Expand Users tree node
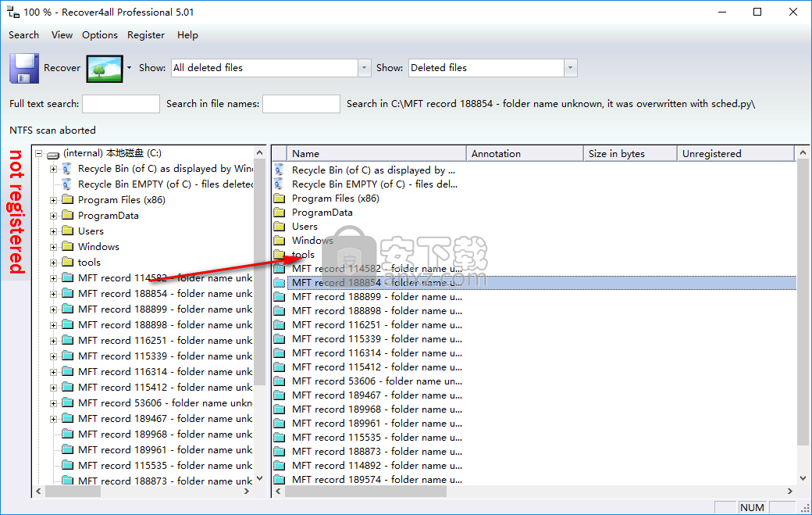 click(53, 231)
